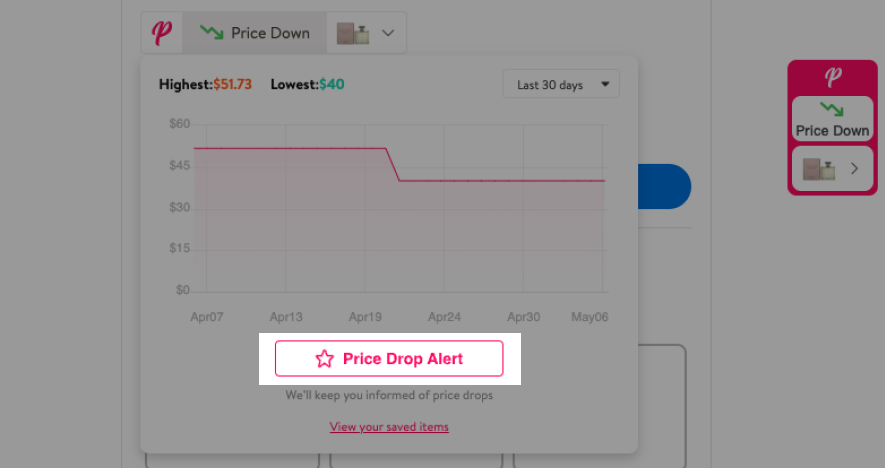Click the blue button behind the popup
The width and height of the screenshot is (885, 468).
click(x=664, y=186)
